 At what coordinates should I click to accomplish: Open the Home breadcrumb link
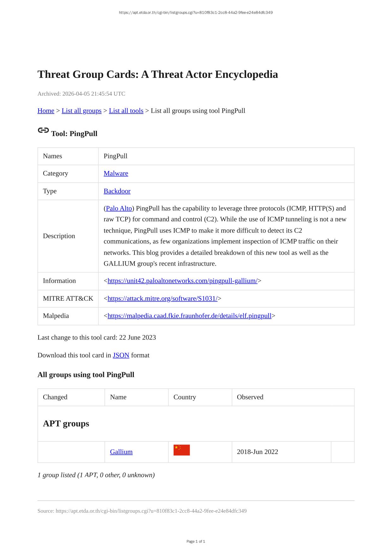click(x=46, y=111)
